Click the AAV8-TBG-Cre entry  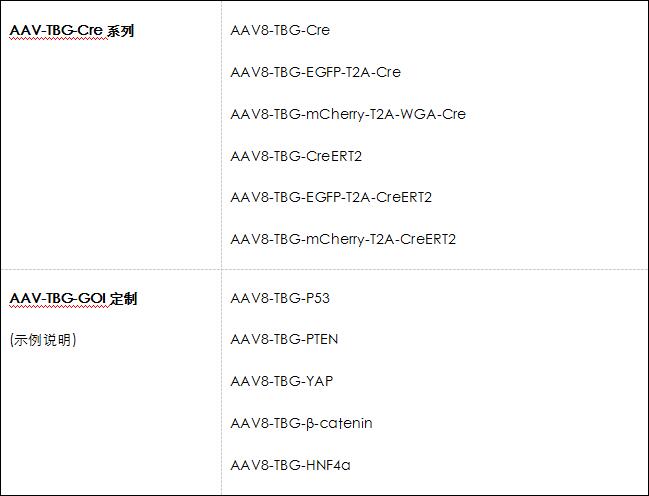280,30
